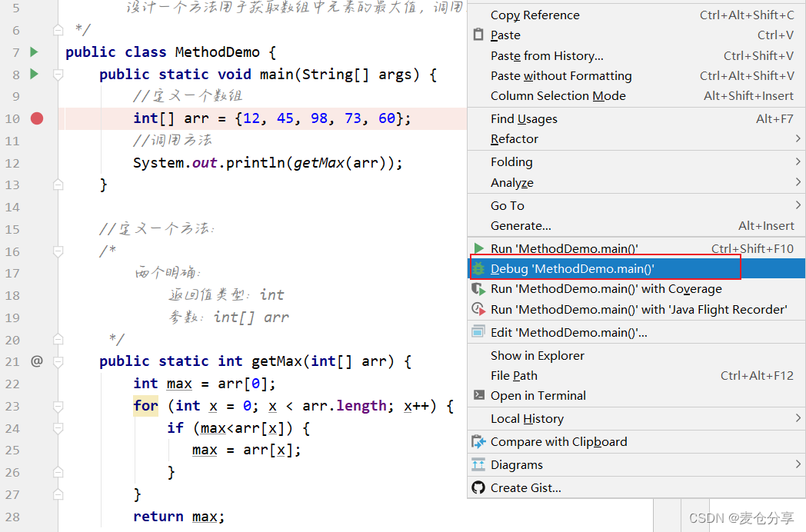
Task: Click 'int max = arr[0];' on line 22
Action: [x=204, y=384]
